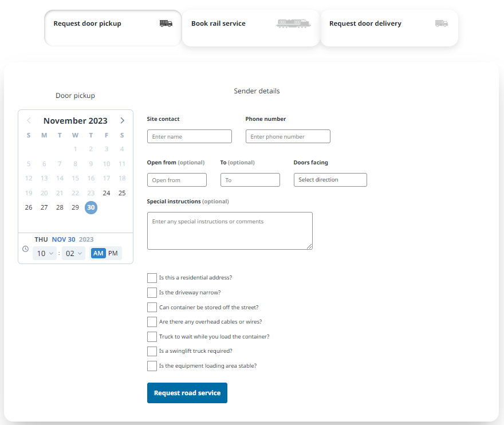Open the minutes dropdown showing 02
Image resolution: width=504 pixels, height=425 pixels.
[x=74, y=253]
